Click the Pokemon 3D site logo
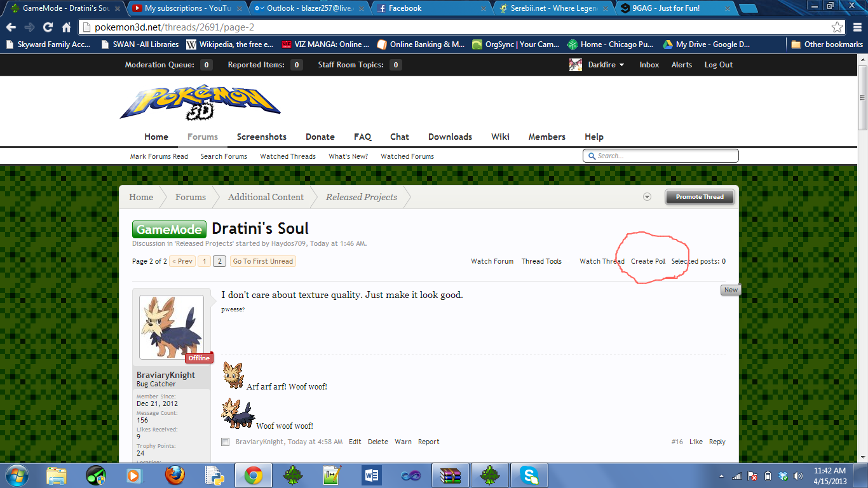The height and width of the screenshot is (488, 868). pyautogui.click(x=200, y=103)
